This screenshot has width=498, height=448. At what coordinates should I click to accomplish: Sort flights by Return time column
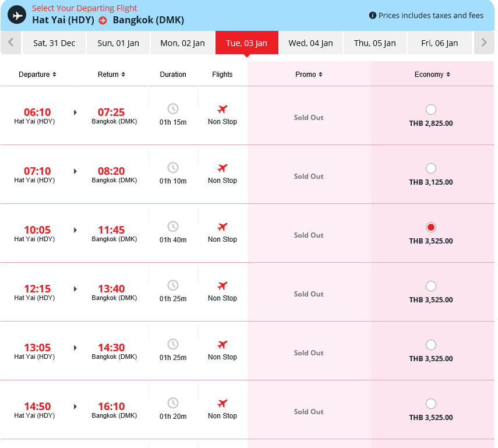pos(111,75)
